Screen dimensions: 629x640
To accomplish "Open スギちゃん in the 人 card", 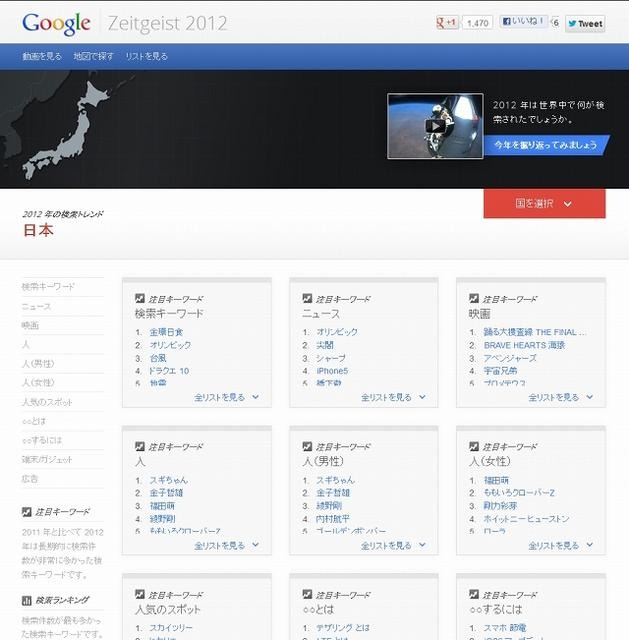I will click(x=169, y=480).
